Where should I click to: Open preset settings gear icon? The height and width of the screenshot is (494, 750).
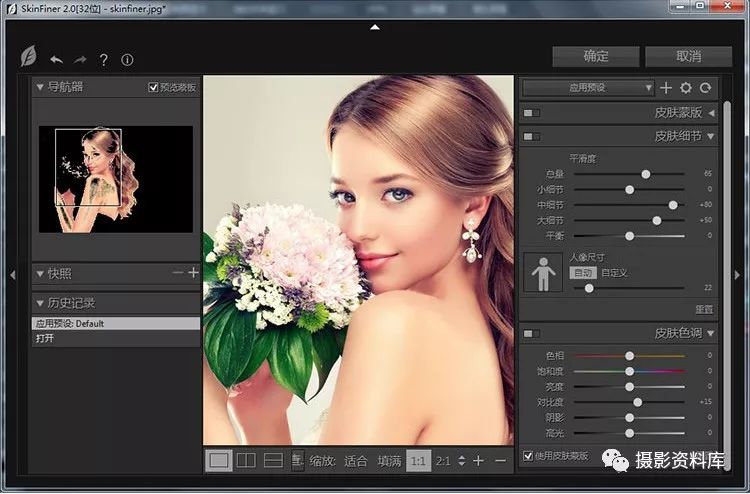[686, 88]
